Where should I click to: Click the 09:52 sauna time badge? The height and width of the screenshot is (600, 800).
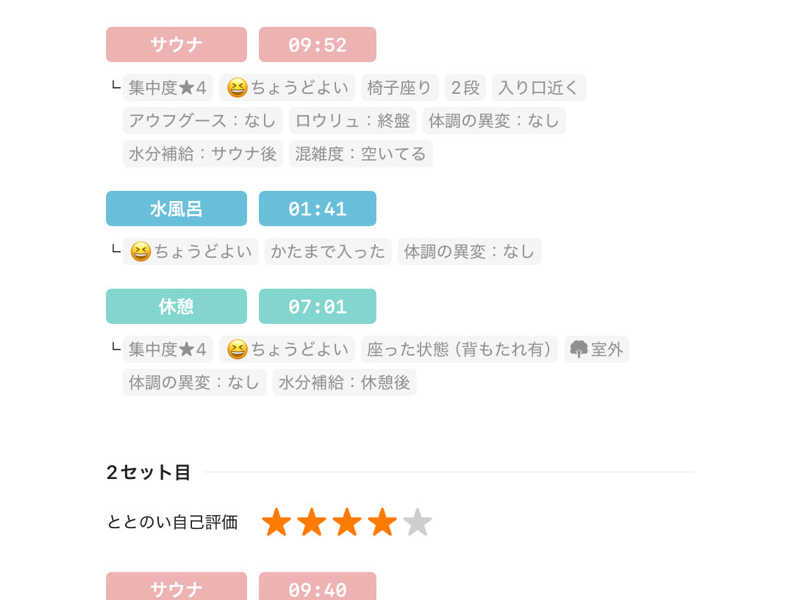pos(317,45)
